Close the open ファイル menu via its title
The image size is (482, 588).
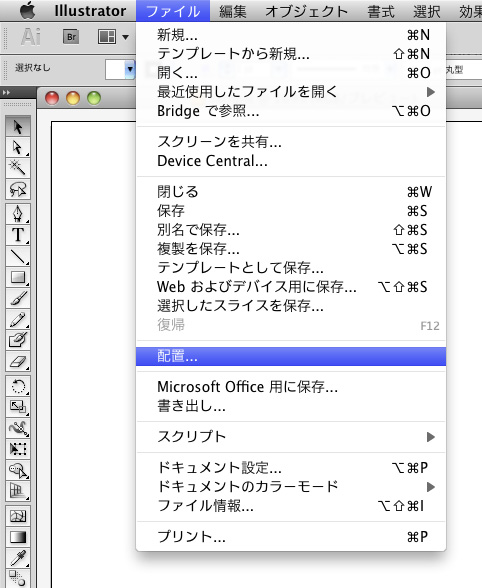tap(173, 11)
